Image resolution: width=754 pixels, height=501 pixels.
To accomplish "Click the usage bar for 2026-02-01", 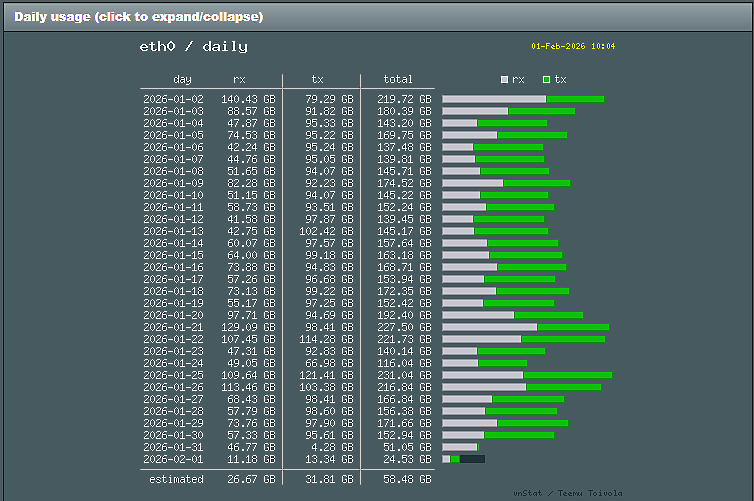I will [463, 459].
